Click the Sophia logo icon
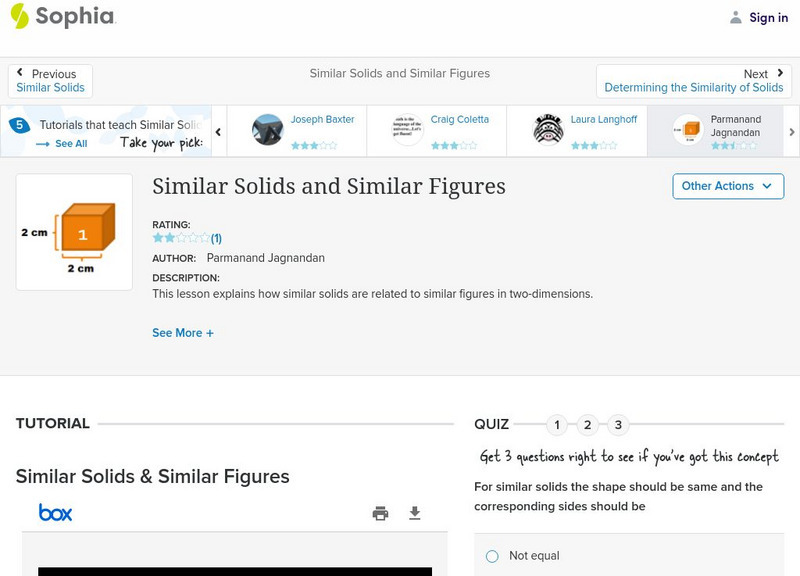This screenshot has width=800, height=576. [20, 16]
